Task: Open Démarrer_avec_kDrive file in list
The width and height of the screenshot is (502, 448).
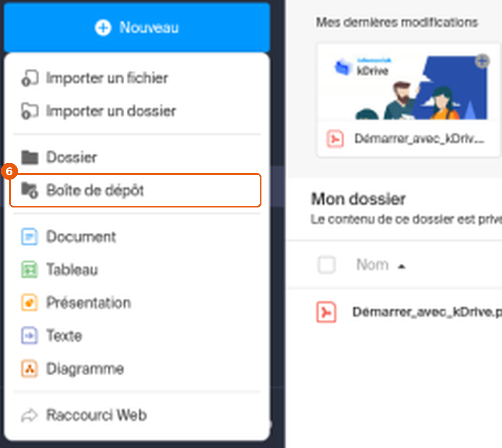Action: [427, 312]
